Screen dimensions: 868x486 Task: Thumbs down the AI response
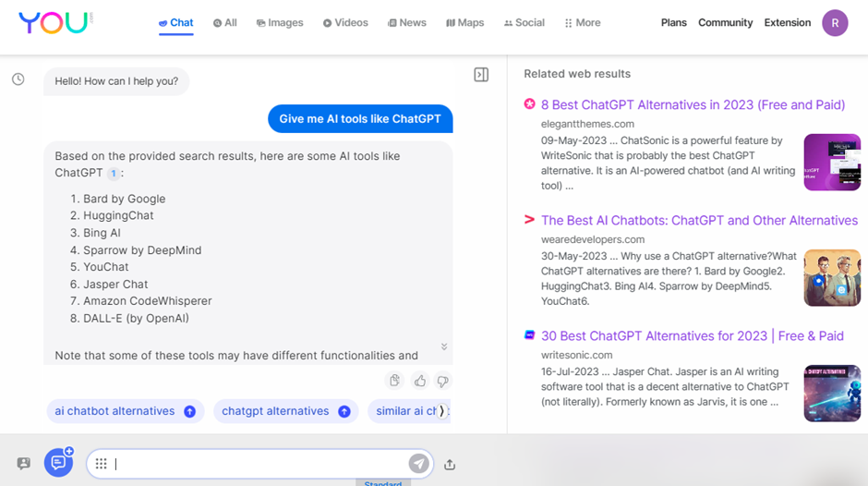(x=442, y=381)
